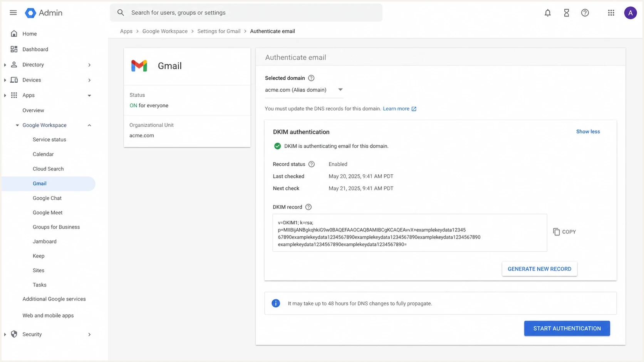Screen dimensions: 644x362
Task: Expand Devices using its right chevron
Action: pyautogui.click(x=89, y=80)
